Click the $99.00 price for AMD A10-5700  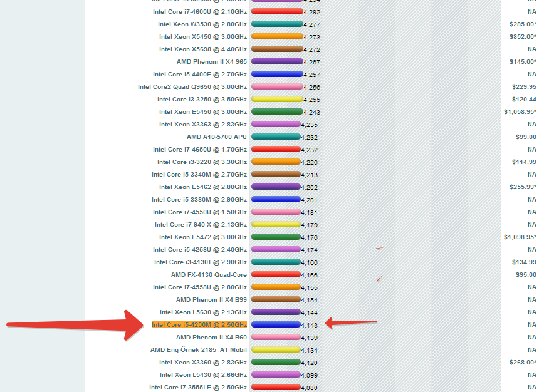point(526,137)
